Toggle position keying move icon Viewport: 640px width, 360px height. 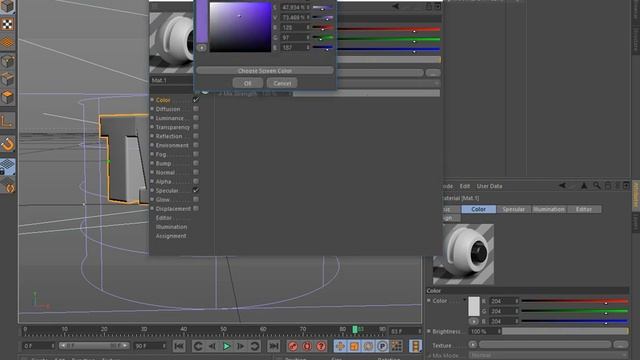coord(340,346)
